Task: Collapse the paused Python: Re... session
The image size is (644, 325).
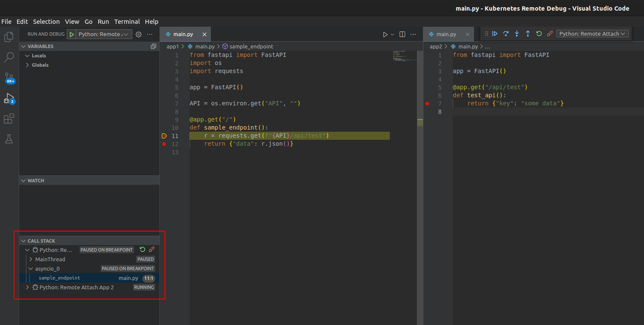Action: [x=27, y=250]
